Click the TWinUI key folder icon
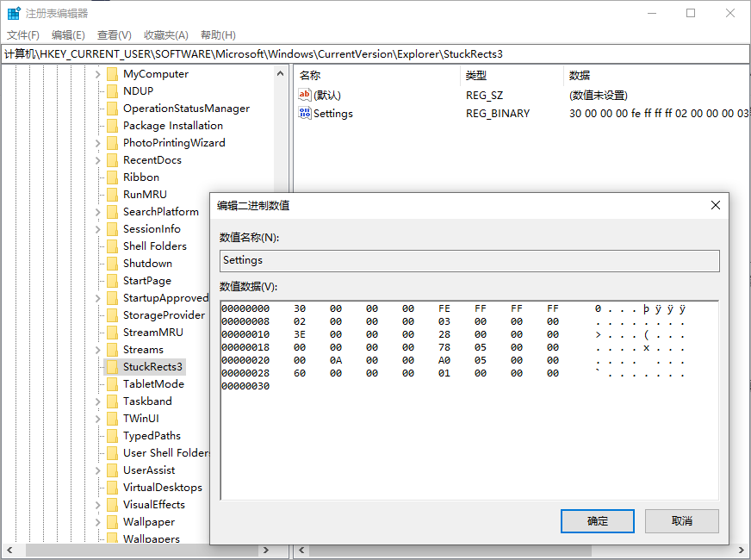This screenshot has width=751, height=560. 115,418
